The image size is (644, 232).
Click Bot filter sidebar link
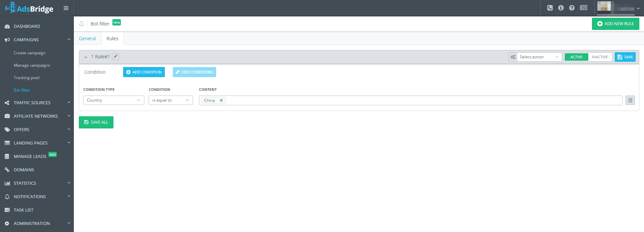point(22,90)
